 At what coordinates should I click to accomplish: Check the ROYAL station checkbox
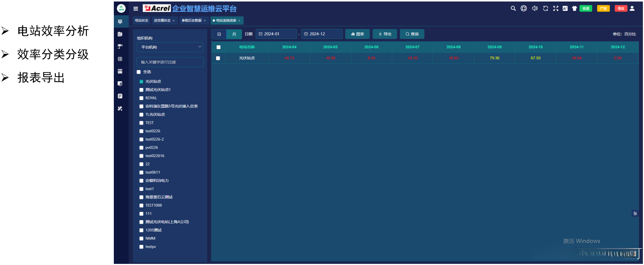pyautogui.click(x=141, y=98)
